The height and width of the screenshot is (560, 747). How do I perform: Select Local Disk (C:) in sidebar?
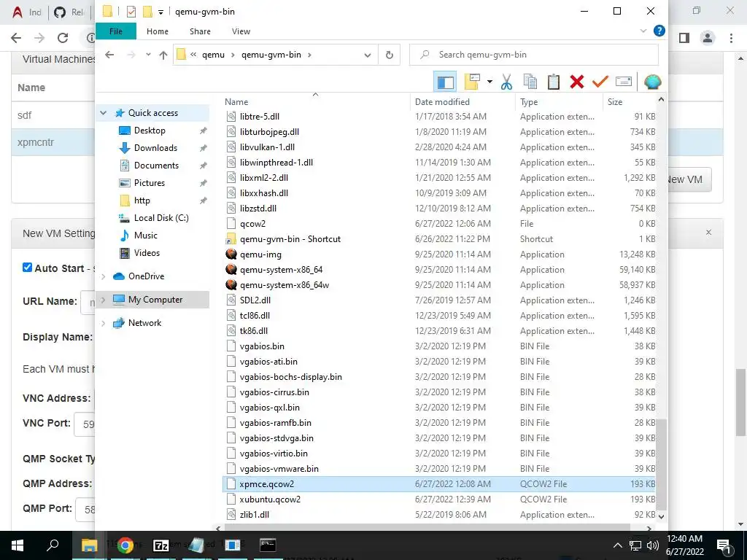coord(161,218)
